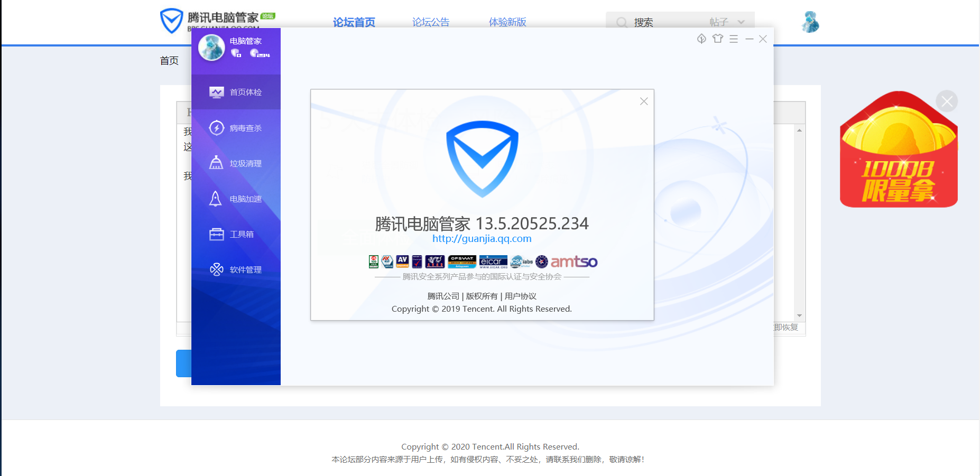Click the 电脑管家 username in sidebar
Screen dimensions: 980x476
[x=245, y=41]
